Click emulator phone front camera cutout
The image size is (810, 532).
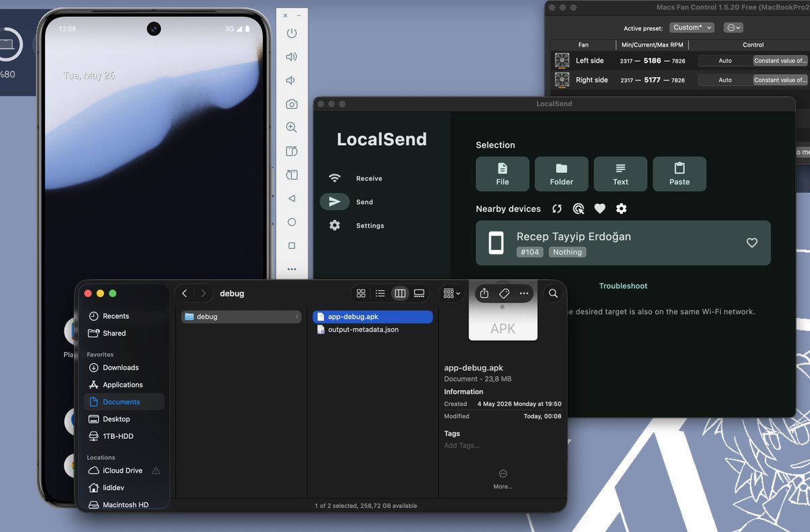pos(154,28)
